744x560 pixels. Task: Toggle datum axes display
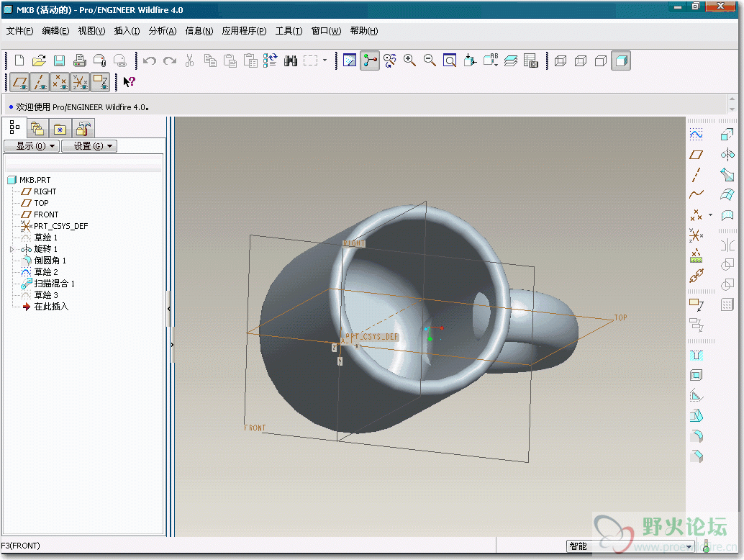pyautogui.click(x=40, y=82)
